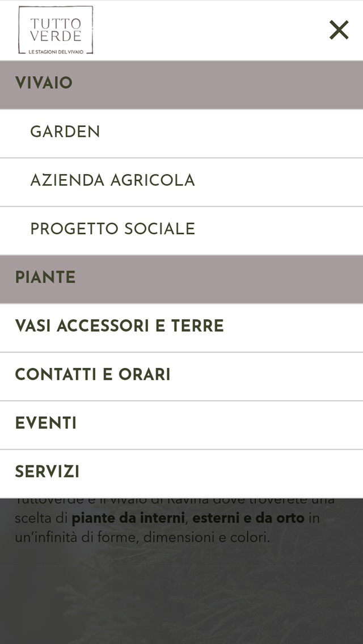Viewport: 363px width, 644px height.
Task: Go to PROGETTO SOCIALE page
Action: point(181,230)
